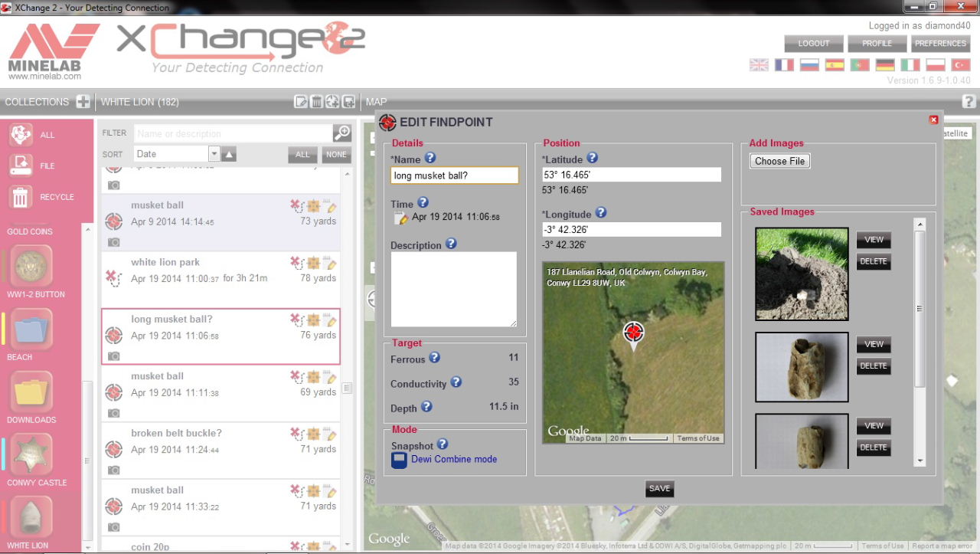This screenshot has width=980, height=554.
Task: Click the red findpoint marker on the position map
Action: tap(633, 333)
